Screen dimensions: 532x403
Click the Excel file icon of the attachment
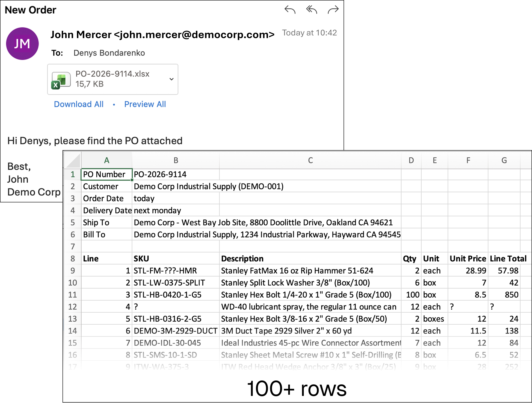coord(61,81)
